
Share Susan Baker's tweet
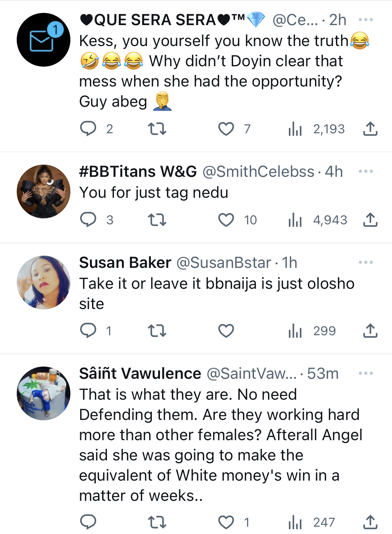click(370, 331)
